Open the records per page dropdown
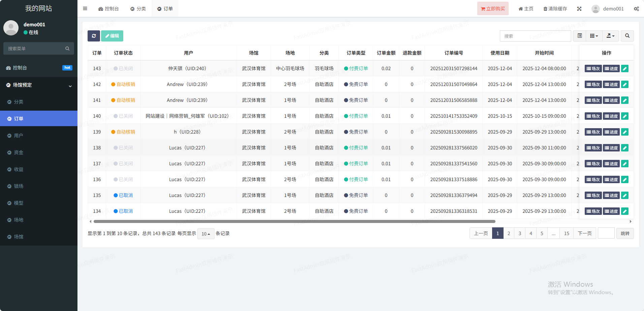This screenshot has height=311, width=644. point(205,234)
